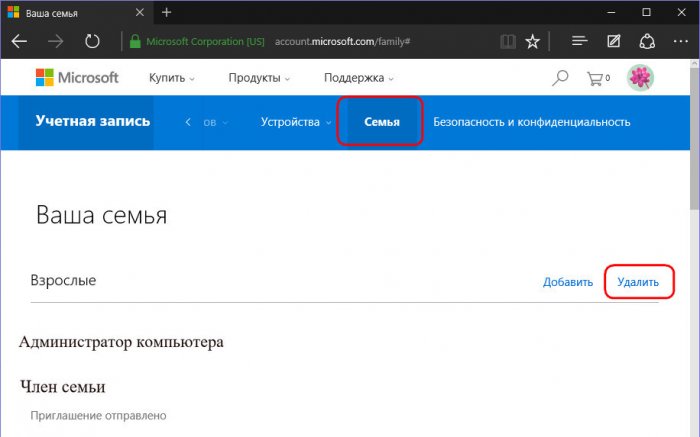The image size is (700, 437).
Task: Open the shopping cart icon
Action: pyautogui.click(x=598, y=79)
